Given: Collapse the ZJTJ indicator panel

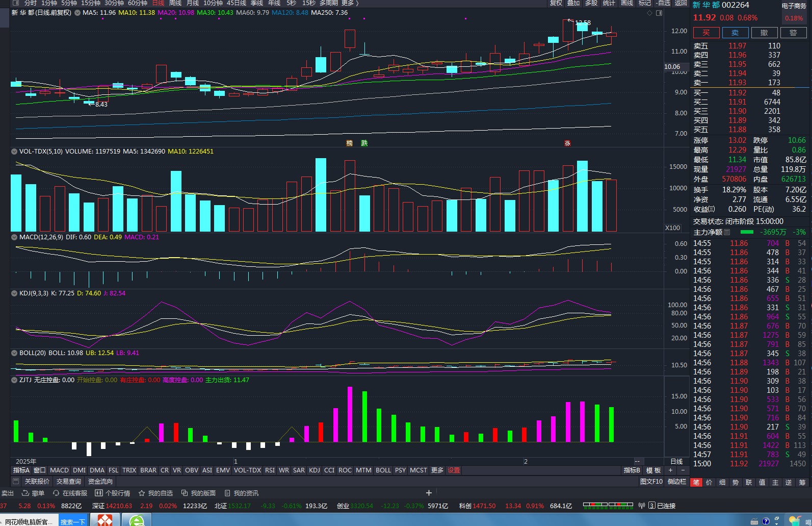Looking at the screenshot, I should (x=14, y=380).
